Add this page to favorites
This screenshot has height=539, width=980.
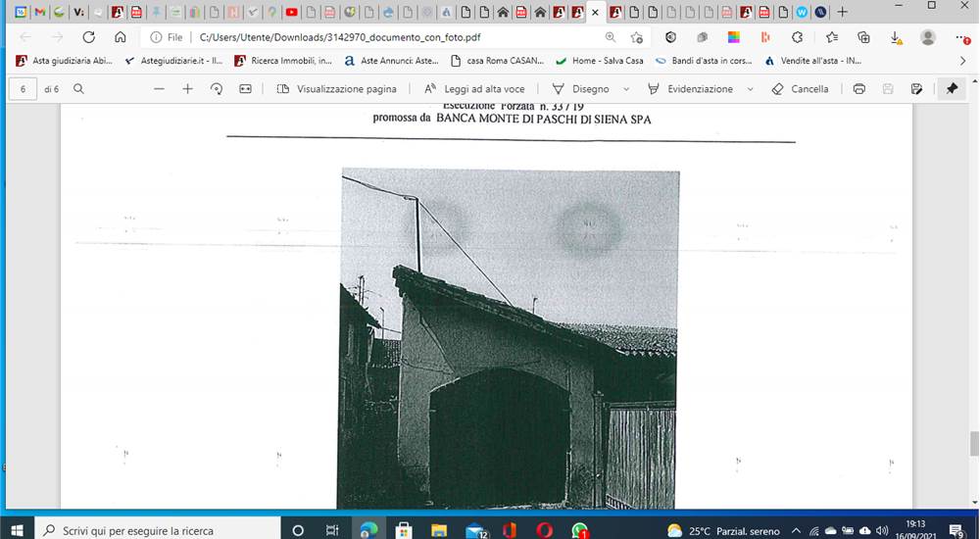click(636, 37)
